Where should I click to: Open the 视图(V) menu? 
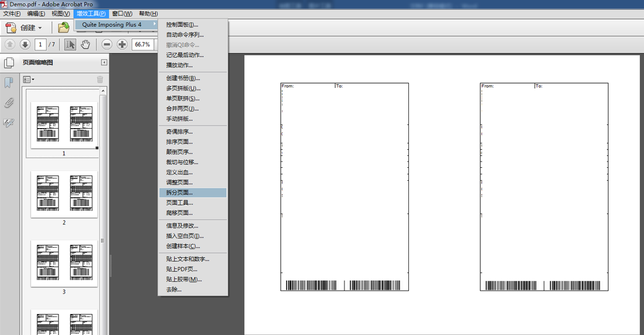click(61, 13)
